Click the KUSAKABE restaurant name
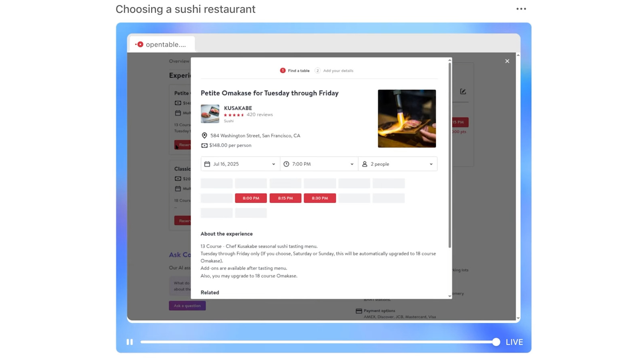The width and height of the screenshot is (644, 362). click(238, 108)
